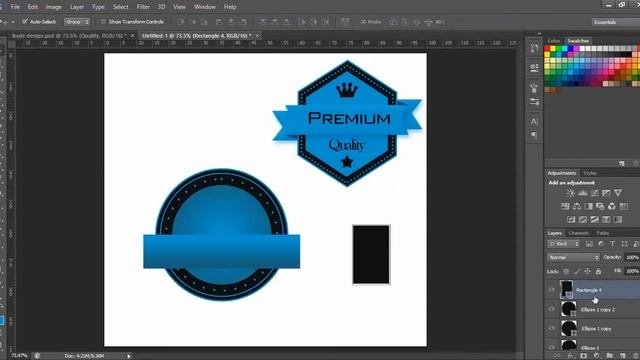This screenshot has width=640, height=360.
Task: Toggle visibility of Ellipse 1 layer
Action: [x=552, y=347]
